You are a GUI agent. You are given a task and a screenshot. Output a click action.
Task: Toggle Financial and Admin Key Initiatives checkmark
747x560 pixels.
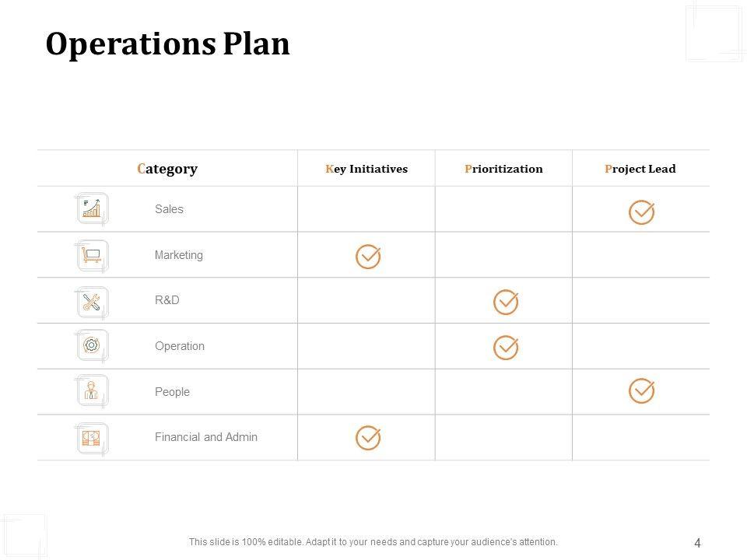[x=368, y=437]
